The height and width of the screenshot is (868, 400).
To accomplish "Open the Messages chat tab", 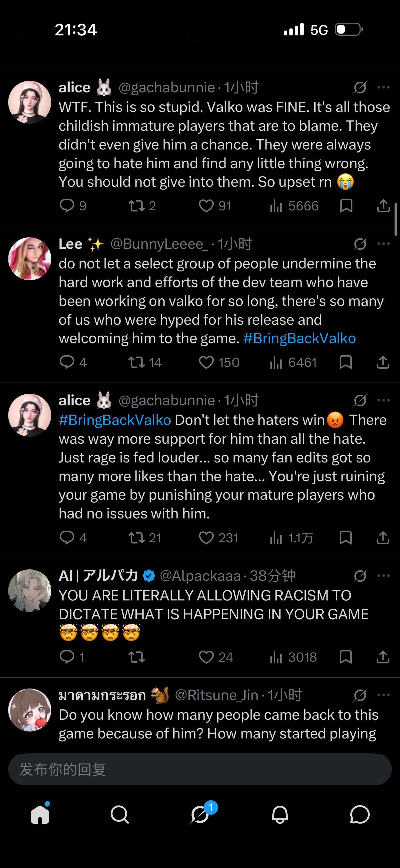I will (x=360, y=815).
